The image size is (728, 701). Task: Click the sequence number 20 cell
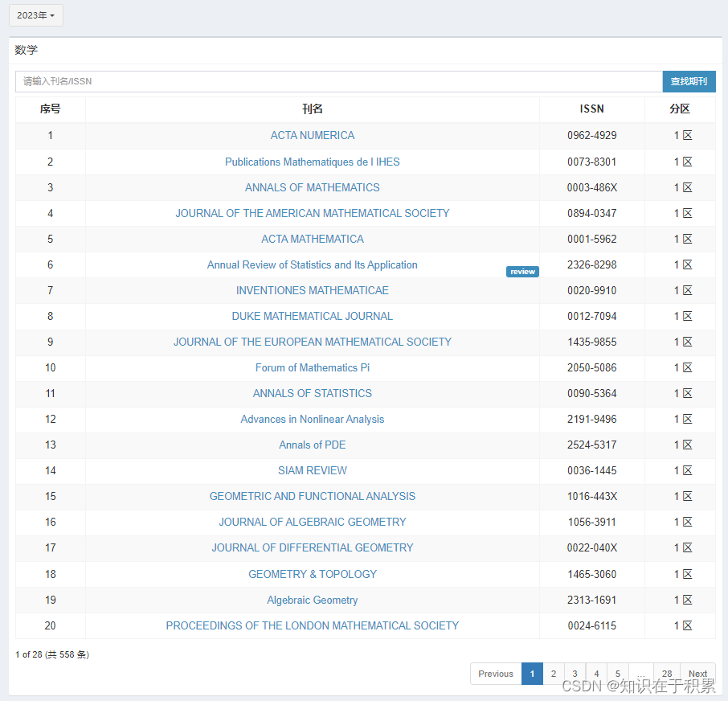click(50, 625)
